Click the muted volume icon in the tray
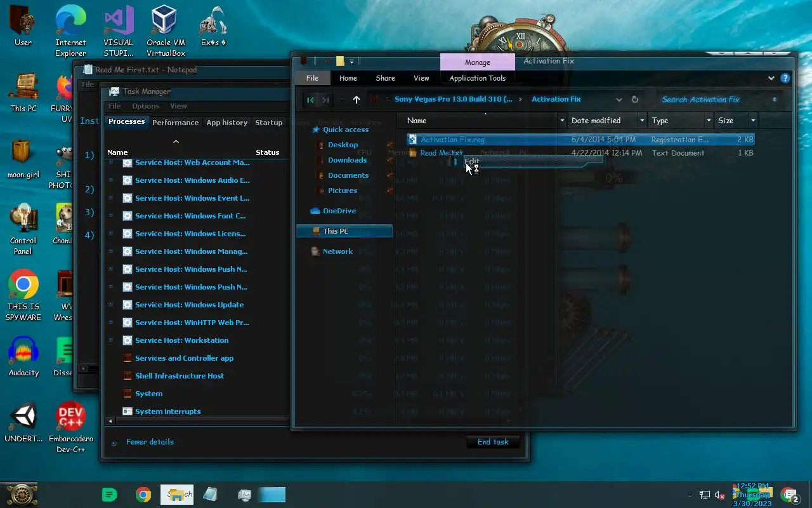812x508 pixels. 720,495
